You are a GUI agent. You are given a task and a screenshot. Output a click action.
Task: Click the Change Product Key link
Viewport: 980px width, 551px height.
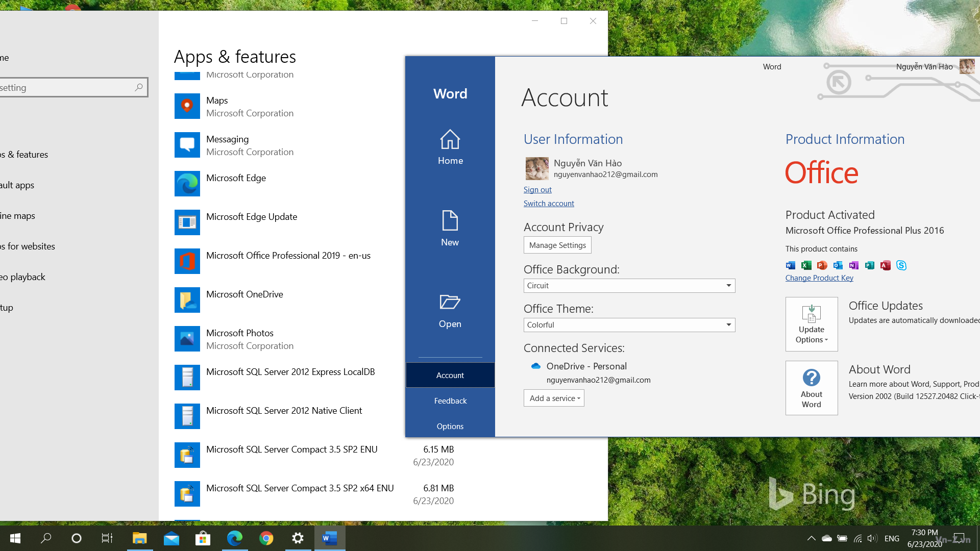[x=819, y=278]
